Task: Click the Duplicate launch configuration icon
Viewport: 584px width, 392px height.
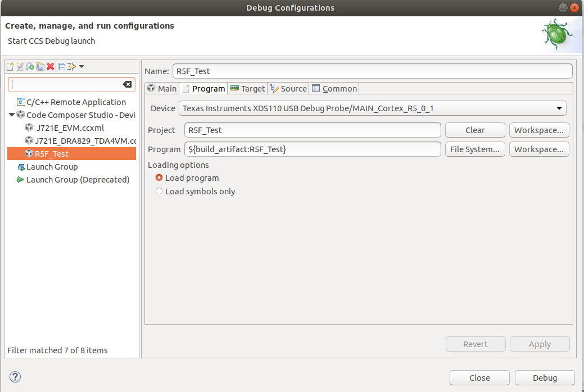Action: coord(40,67)
